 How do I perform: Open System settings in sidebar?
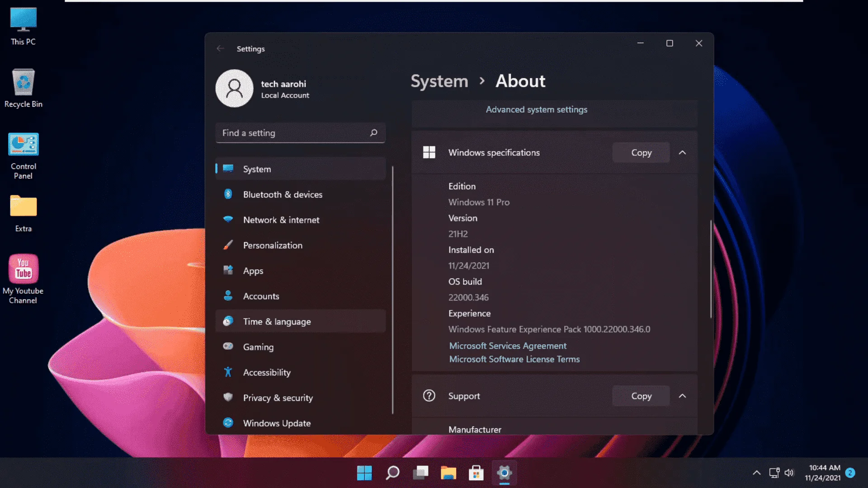[301, 169]
